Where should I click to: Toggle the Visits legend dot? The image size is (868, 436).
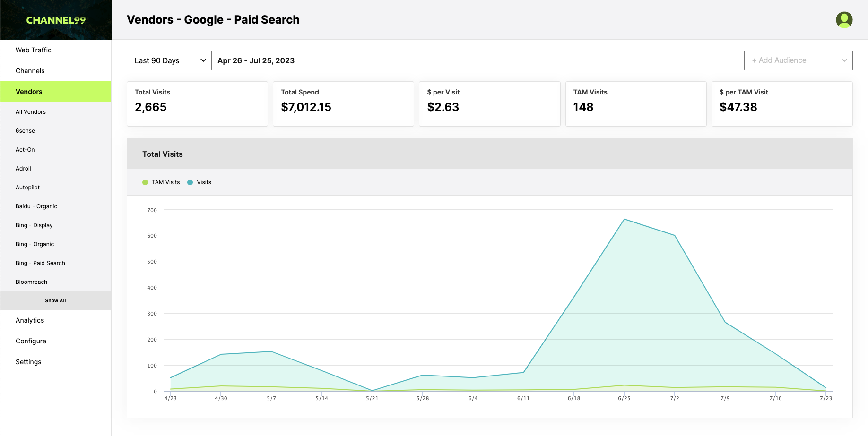coord(190,182)
